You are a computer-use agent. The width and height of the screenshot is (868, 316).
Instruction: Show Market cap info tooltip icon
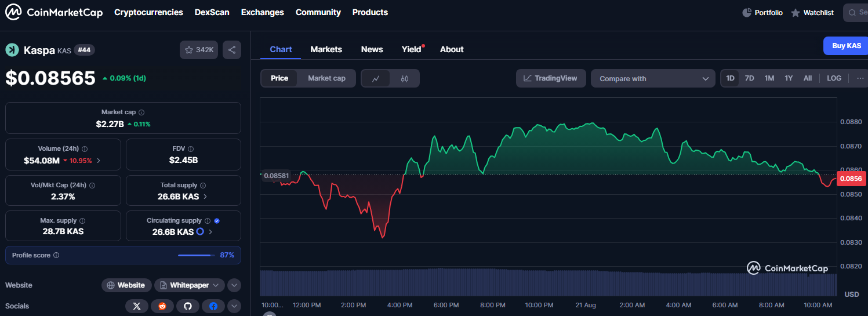pyautogui.click(x=141, y=112)
